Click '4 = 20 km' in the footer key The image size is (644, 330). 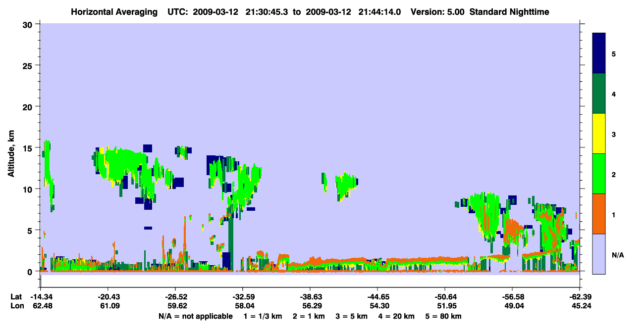[x=397, y=316]
